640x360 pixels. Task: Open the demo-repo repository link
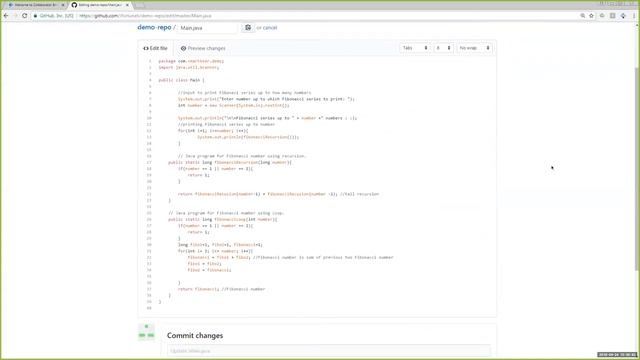[x=154, y=27]
